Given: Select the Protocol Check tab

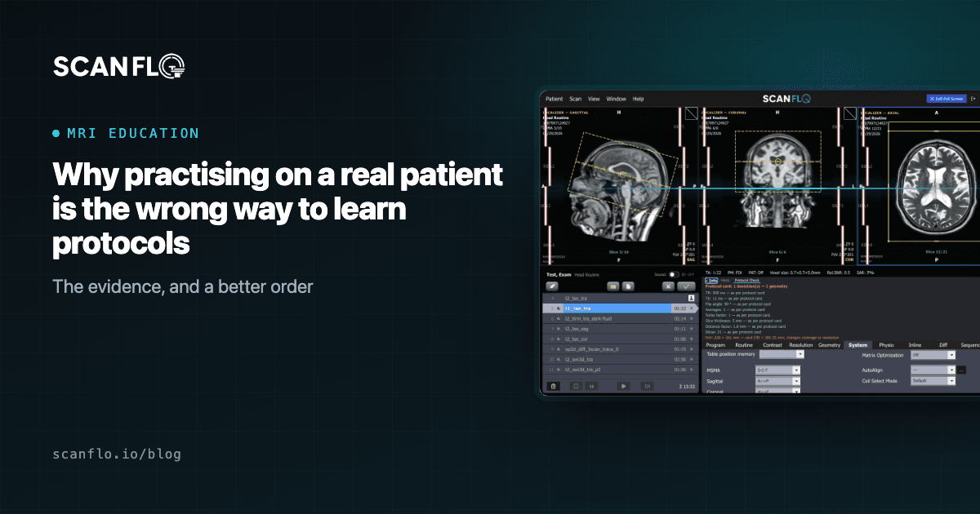Looking at the screenshot, I should coord(746,280).
